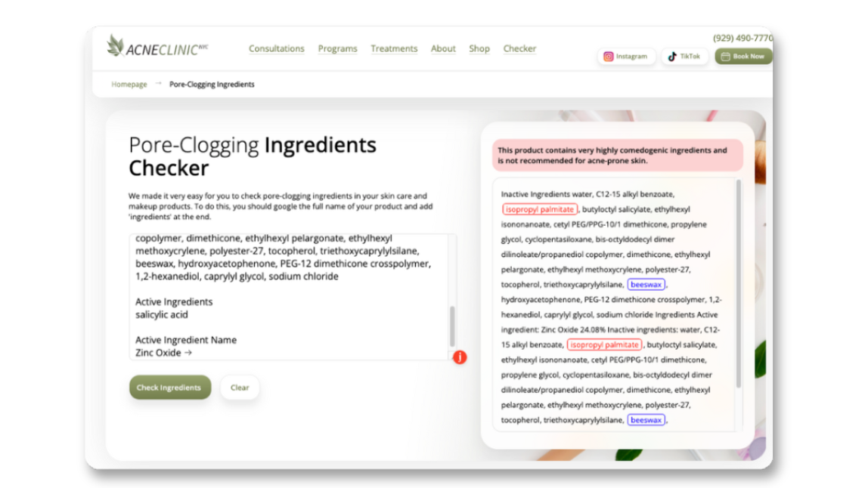Screen dimensions: 868x488
Task: Click the AcneClinic leaf logo
Action: click(116, 45)
